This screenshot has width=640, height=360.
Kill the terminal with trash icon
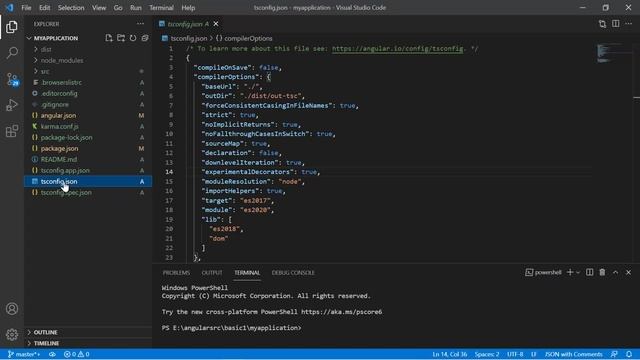coord(602,272)
